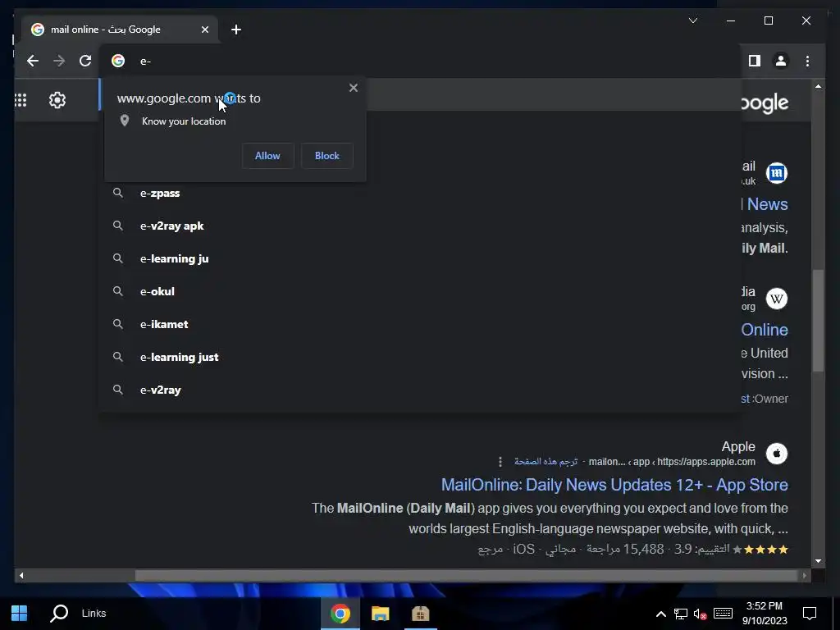
Task: Click the scroll-up arrow of the page
Action: point(818,86)
